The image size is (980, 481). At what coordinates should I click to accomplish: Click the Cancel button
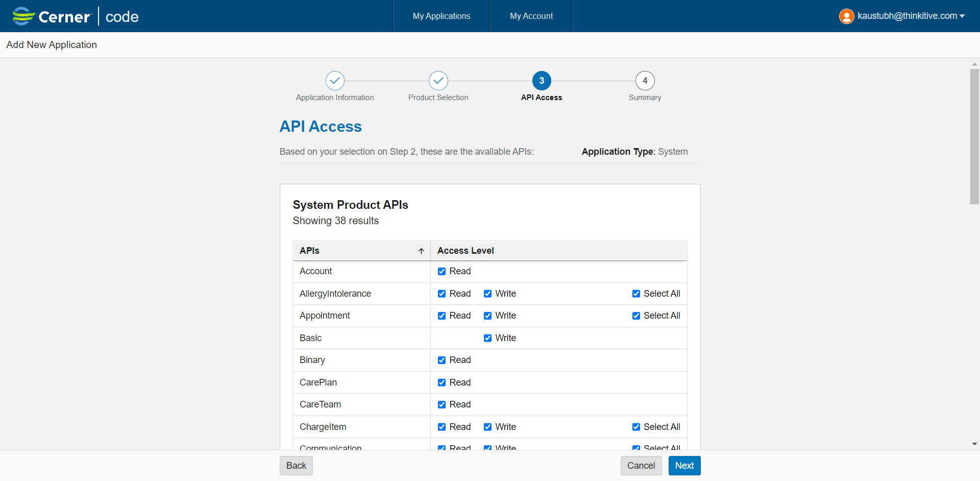point(641,466)
